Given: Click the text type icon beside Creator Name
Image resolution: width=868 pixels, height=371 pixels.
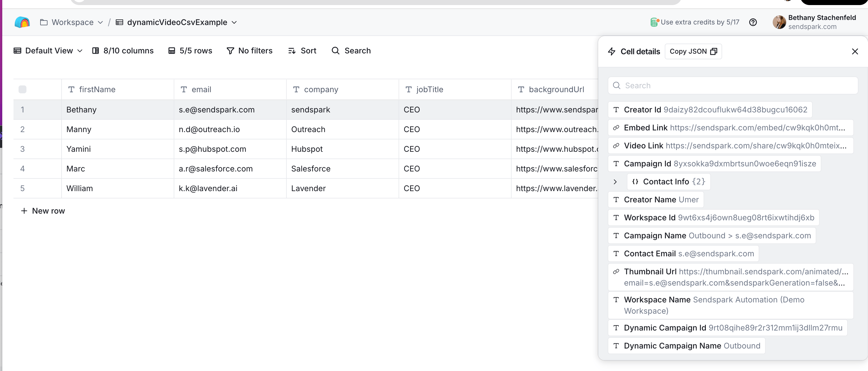Looking at the screenshot, I should pyautogui.click(x=616, y=200).
